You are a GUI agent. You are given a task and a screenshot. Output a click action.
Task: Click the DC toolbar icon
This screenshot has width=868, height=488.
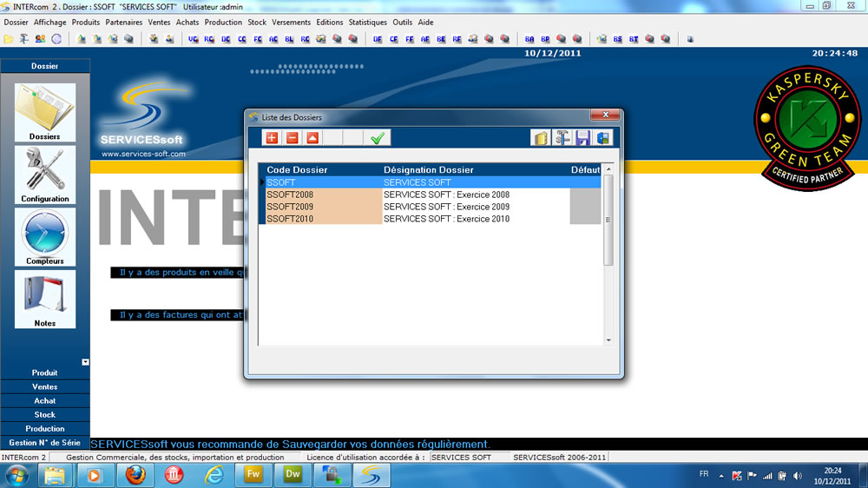point(226,39)
